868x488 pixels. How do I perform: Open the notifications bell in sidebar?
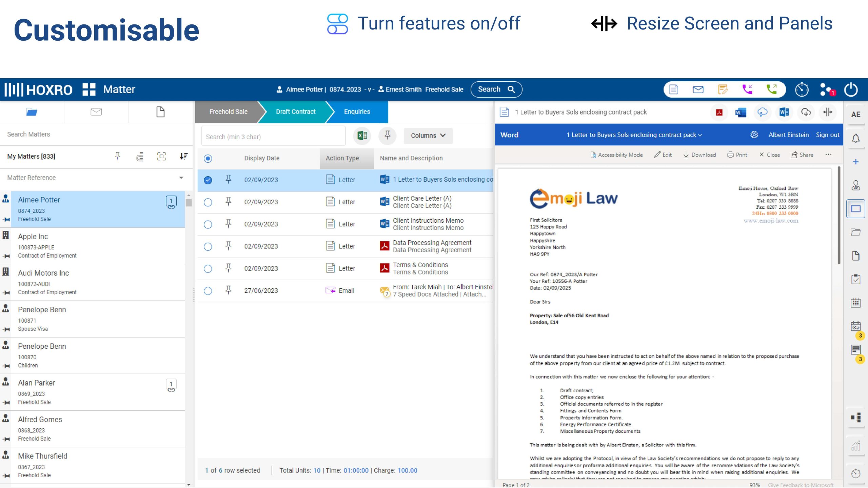click(855, 138)
